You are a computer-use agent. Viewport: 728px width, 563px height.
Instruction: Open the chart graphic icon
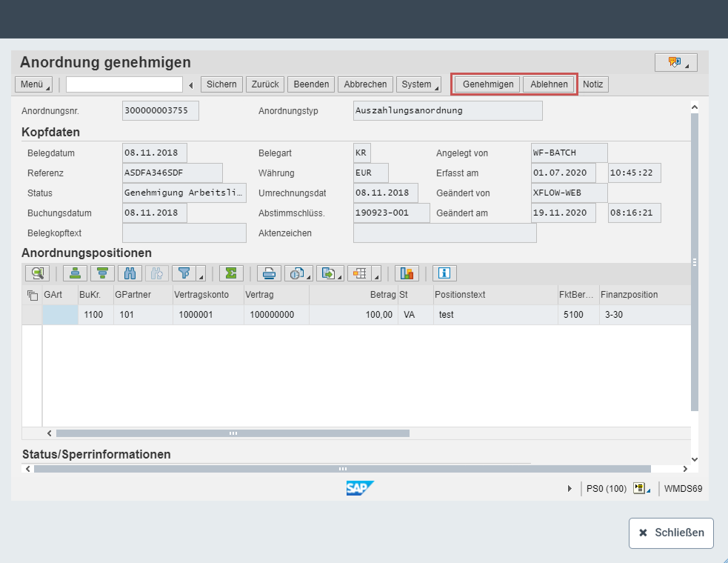pyautogui.click(x=407, y=273)
